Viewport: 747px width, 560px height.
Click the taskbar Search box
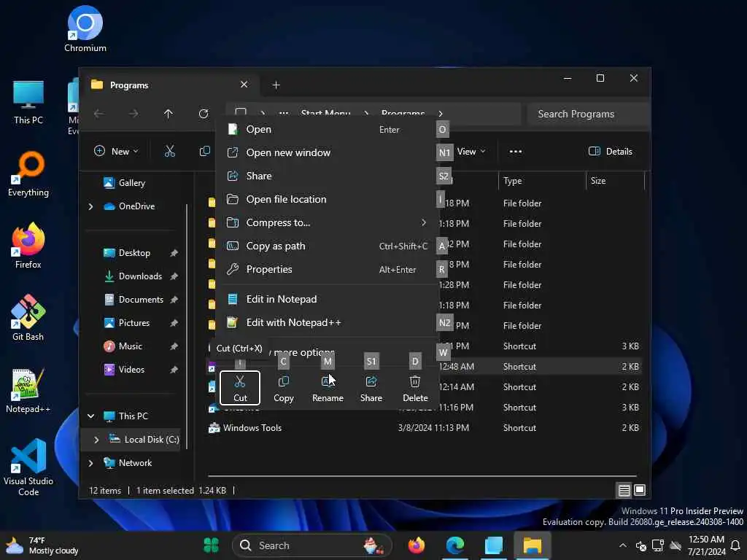click(x=312, y=545)
